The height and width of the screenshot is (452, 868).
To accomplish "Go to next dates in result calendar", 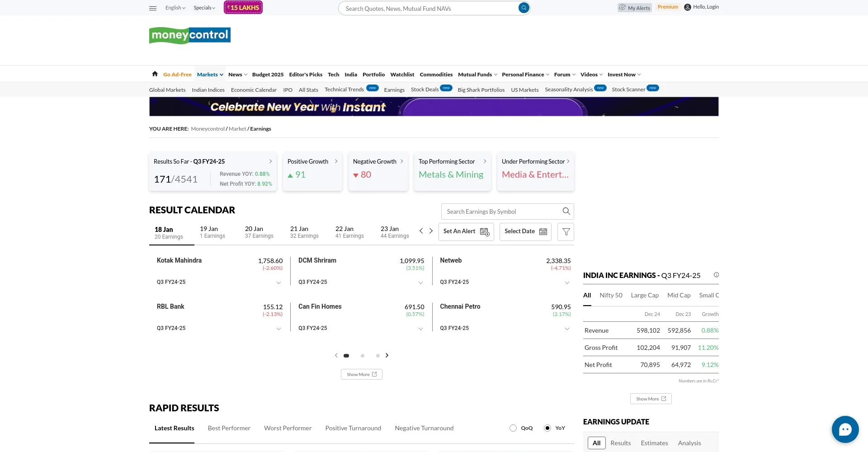I will coord(431,231).
